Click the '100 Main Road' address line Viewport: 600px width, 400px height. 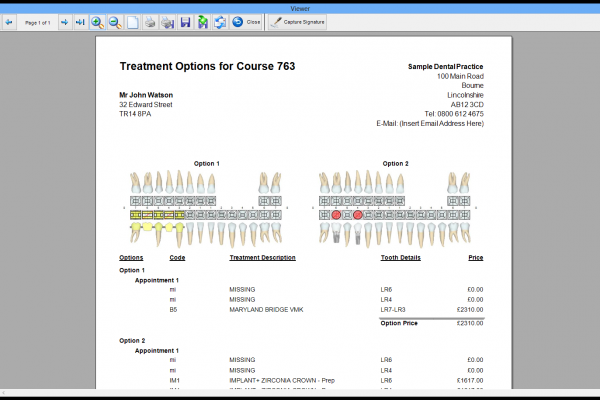click(x=460, y=76)
